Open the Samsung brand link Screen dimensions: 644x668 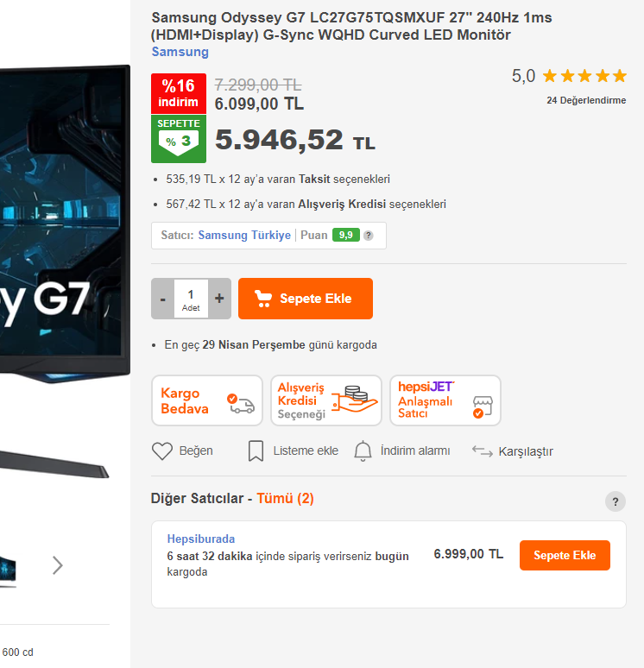pyautogui.click(x=180, y=52)
